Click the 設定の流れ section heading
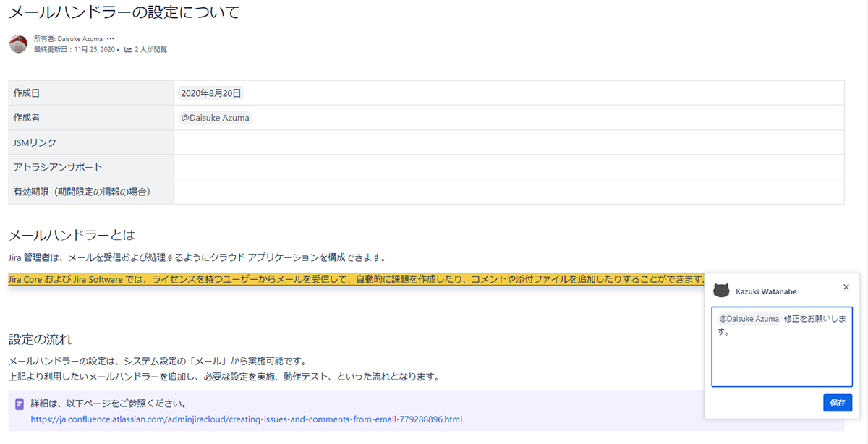 click(x=40, y=339)
